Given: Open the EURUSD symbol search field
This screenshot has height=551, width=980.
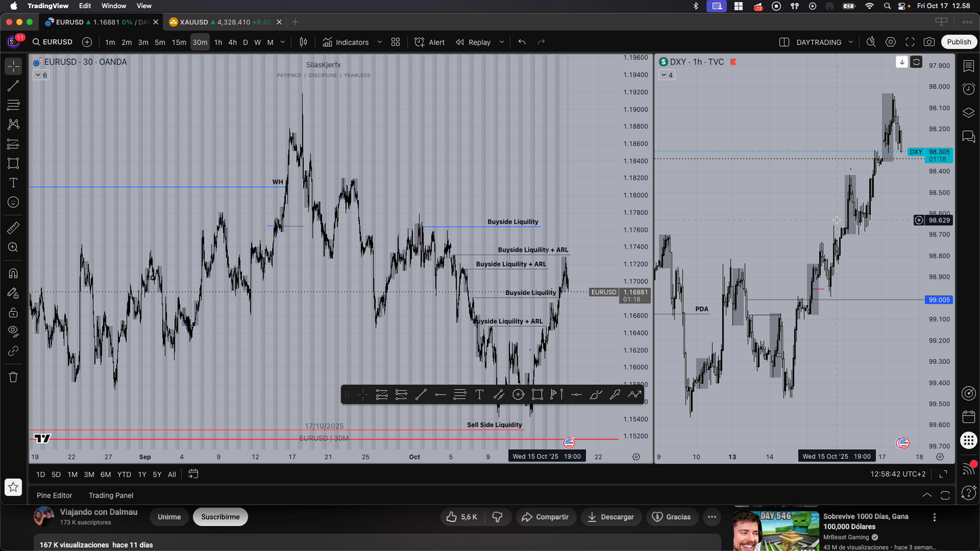Looking at the screenshot, I should click(x=53, y=42).
